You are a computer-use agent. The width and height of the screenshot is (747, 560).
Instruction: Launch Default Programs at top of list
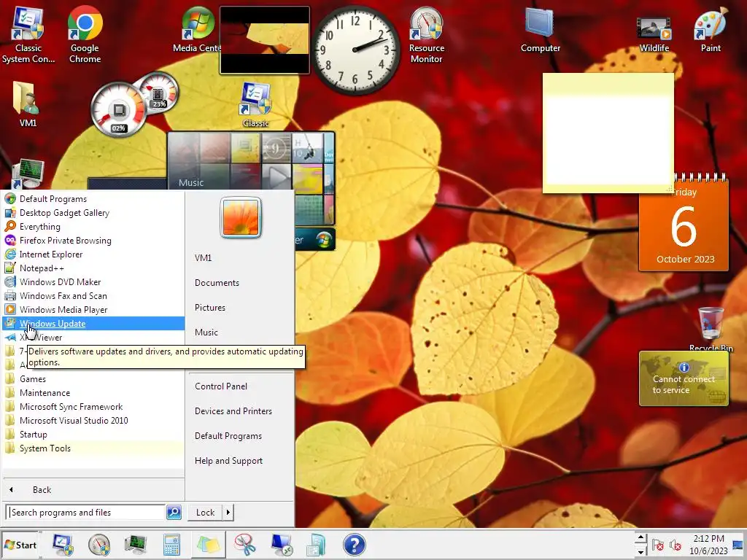(x=93, y=198)
